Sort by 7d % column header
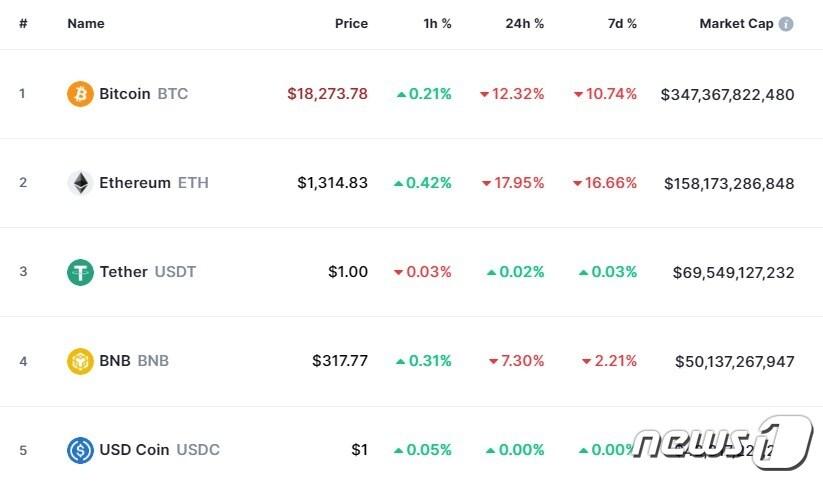The width and height of the screenshot is (823, 482). coord(620,24)
